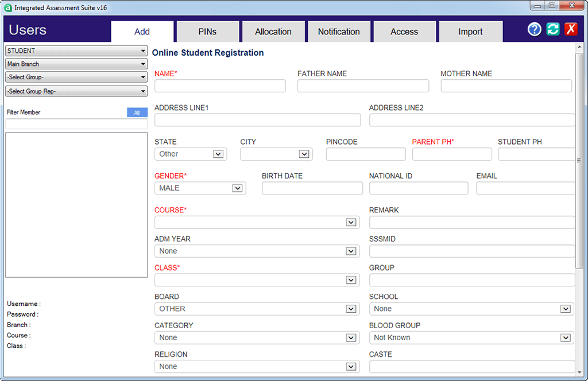
Task: Click the red X close icon in header
Action: (570, 30)
